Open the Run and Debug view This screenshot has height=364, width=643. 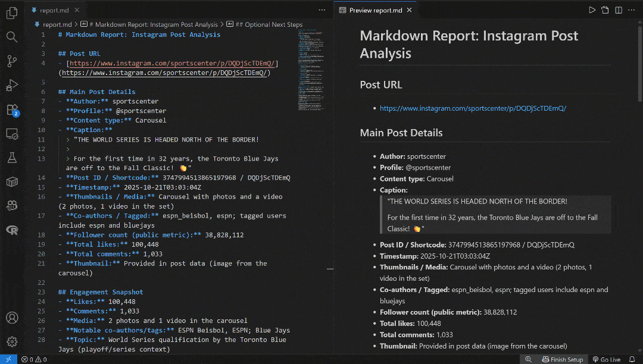(12, 85)
